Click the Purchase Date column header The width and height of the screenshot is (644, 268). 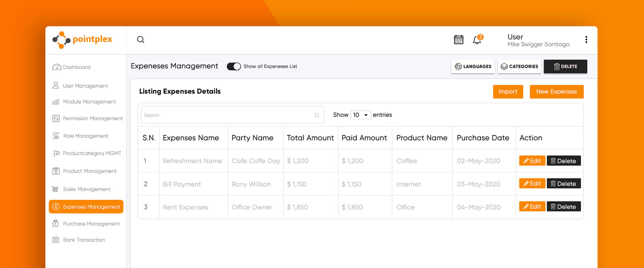(483, 138)
